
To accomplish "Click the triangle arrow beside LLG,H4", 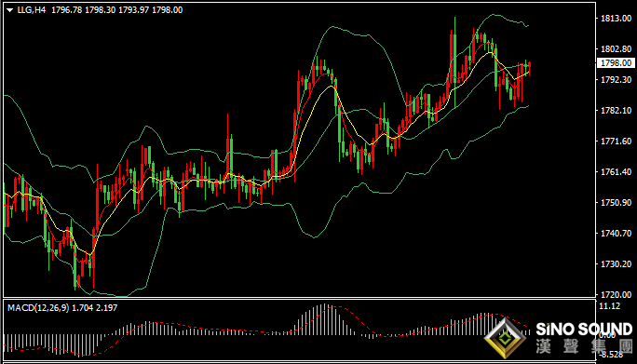I will (10, 10).
